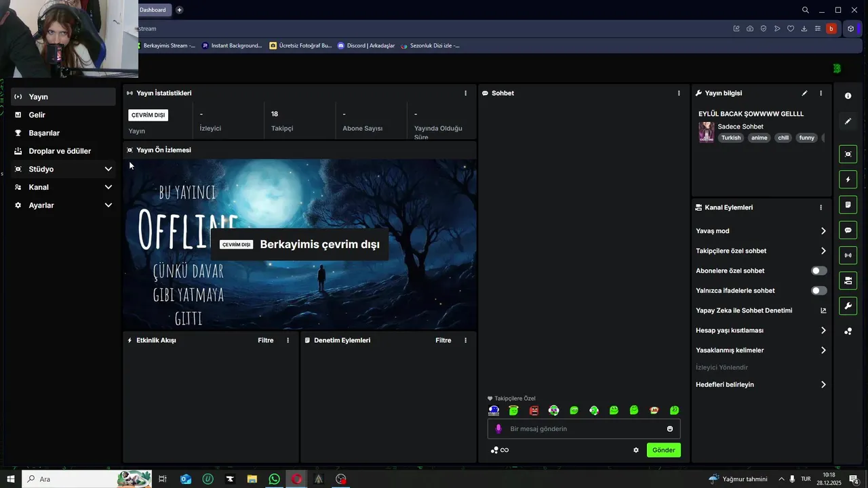Click the Gönder send button
This screenshot has height=488, width=868.
pos(663,450)
